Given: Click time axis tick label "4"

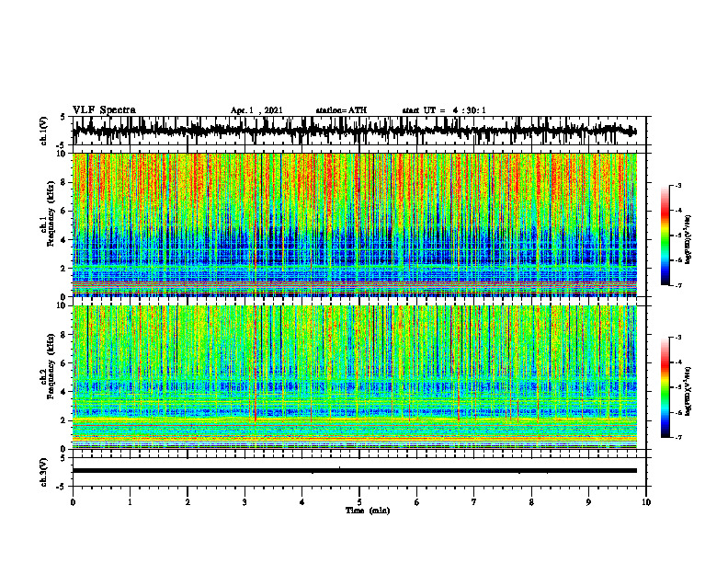Looking at the screenshot, I should pyautogui.click(x=301, y=502).
